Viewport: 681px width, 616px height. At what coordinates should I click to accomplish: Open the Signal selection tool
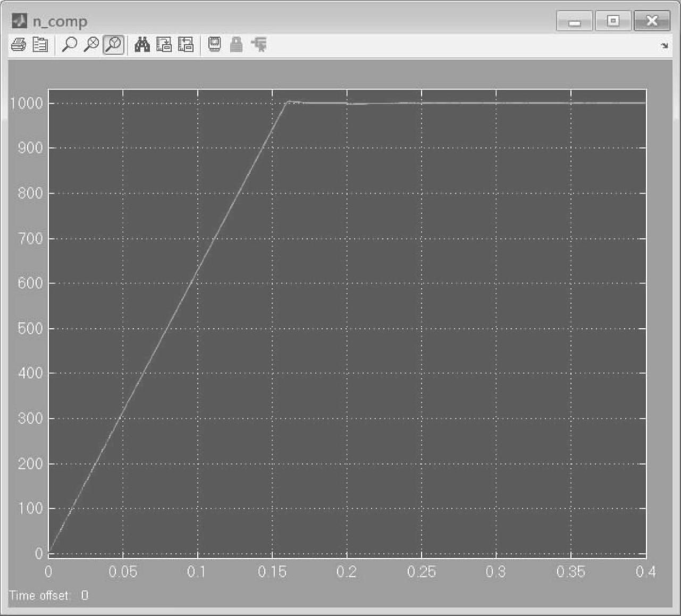259,45
